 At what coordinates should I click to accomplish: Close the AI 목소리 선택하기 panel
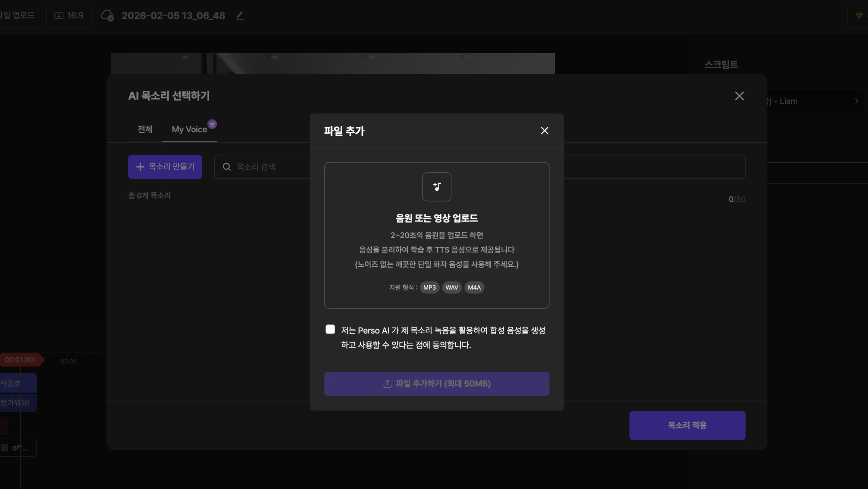[x=739, y=96]
